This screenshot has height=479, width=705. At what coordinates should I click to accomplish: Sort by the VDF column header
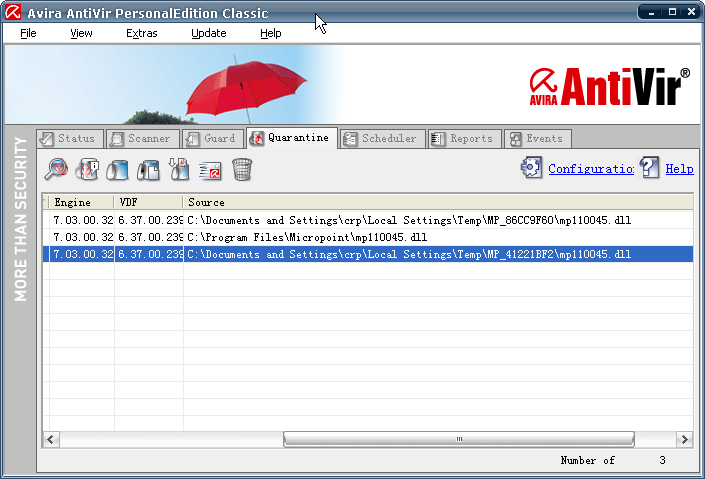[x=148, y=202]
